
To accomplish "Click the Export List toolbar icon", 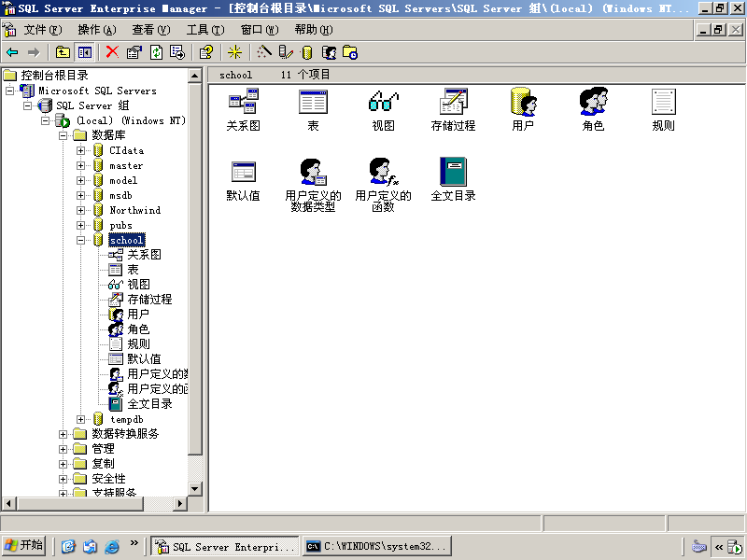I will pos(177,52).
